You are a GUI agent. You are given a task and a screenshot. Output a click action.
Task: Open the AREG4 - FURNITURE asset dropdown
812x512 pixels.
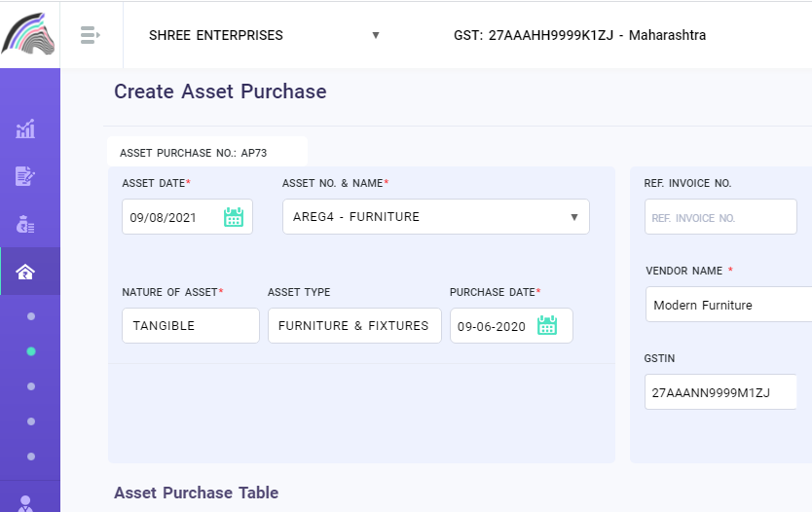tap(435, 217)
